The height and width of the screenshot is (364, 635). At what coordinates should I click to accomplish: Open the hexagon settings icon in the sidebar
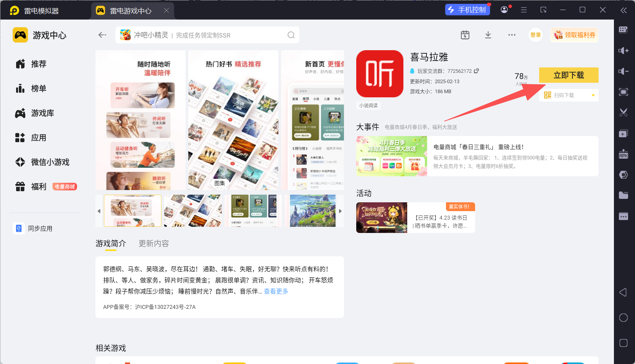[623, 175]
